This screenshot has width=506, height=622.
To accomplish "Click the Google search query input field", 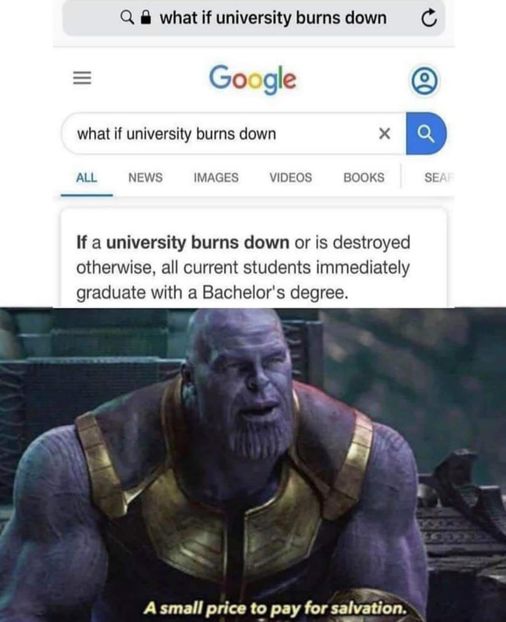I will coord(233,134).
